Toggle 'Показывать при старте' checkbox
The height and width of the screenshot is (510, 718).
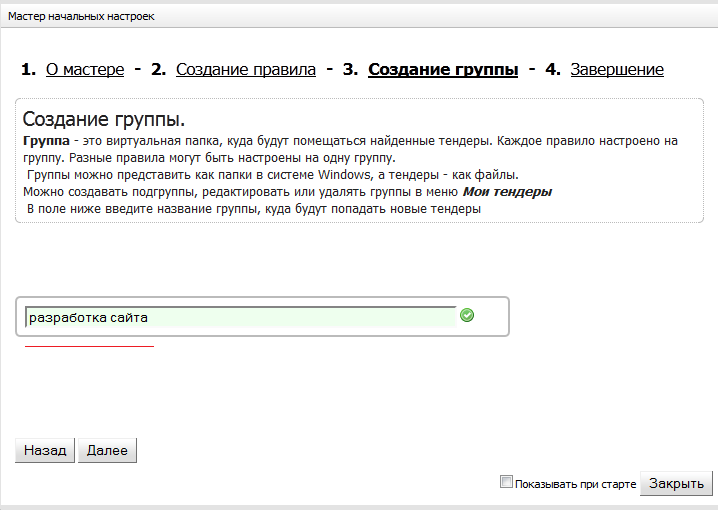[506, 482]
